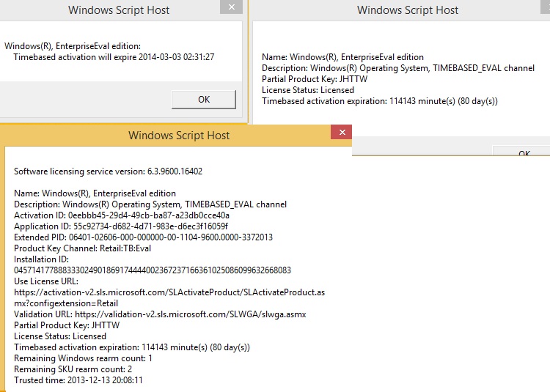Select the Remaining SKU rearm count line
Screen dimensions: 550x392
(74, 369)
